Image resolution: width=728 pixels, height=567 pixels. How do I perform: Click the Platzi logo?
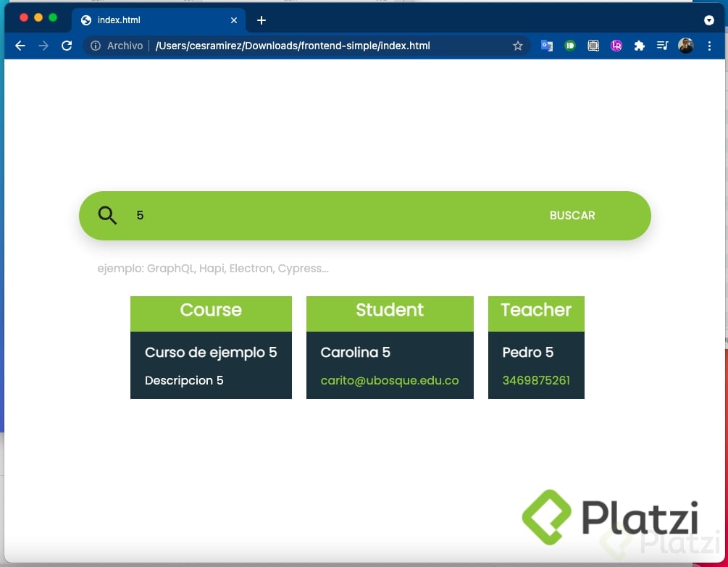(614, 516)
